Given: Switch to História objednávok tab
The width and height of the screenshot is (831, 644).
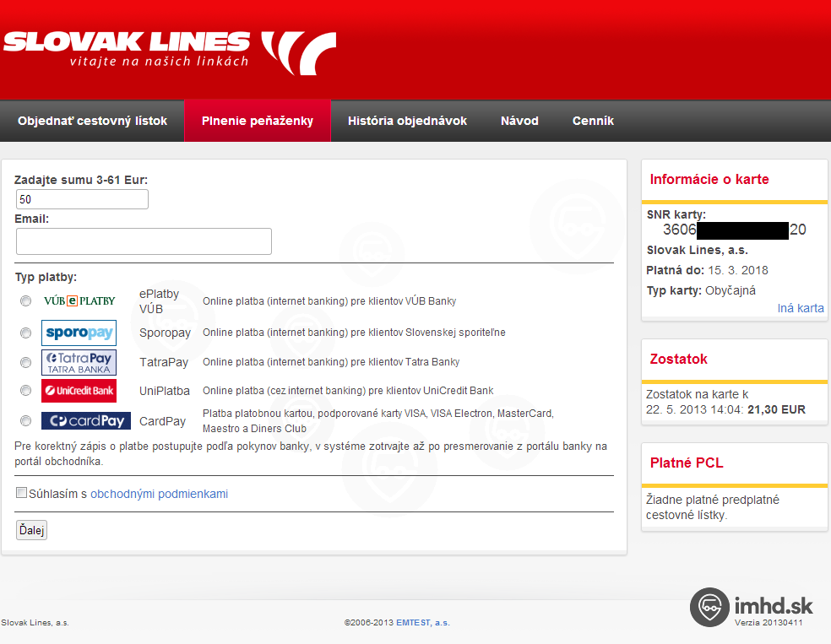Looking at the screenshot, I should coord(407,121).
